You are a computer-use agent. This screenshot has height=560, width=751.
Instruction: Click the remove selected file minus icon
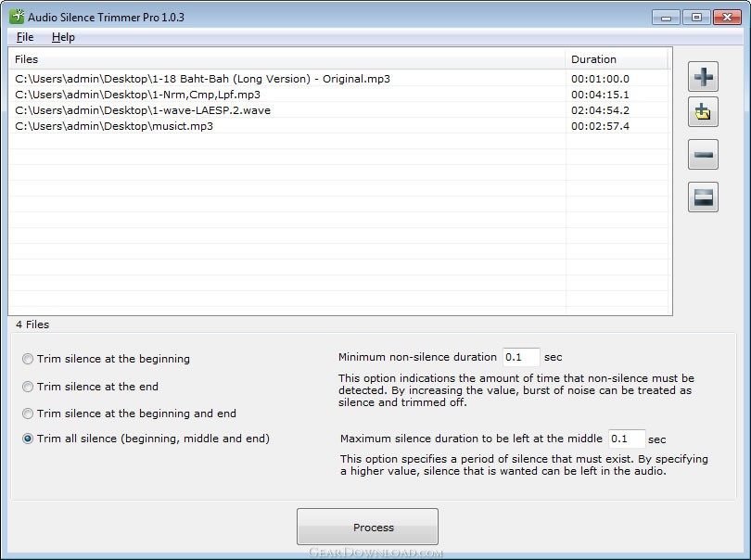point(703,154)
